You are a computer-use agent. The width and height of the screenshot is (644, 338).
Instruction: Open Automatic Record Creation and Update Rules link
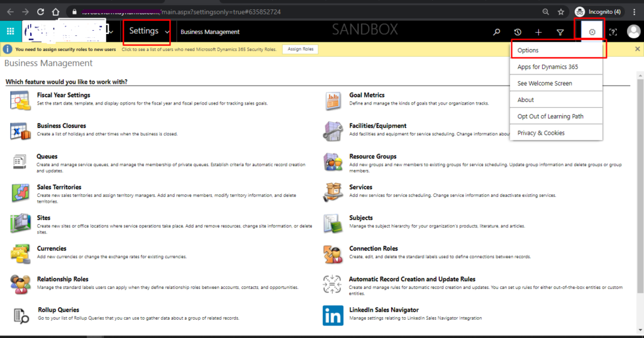pyautogui.click(x=412, y=279)
